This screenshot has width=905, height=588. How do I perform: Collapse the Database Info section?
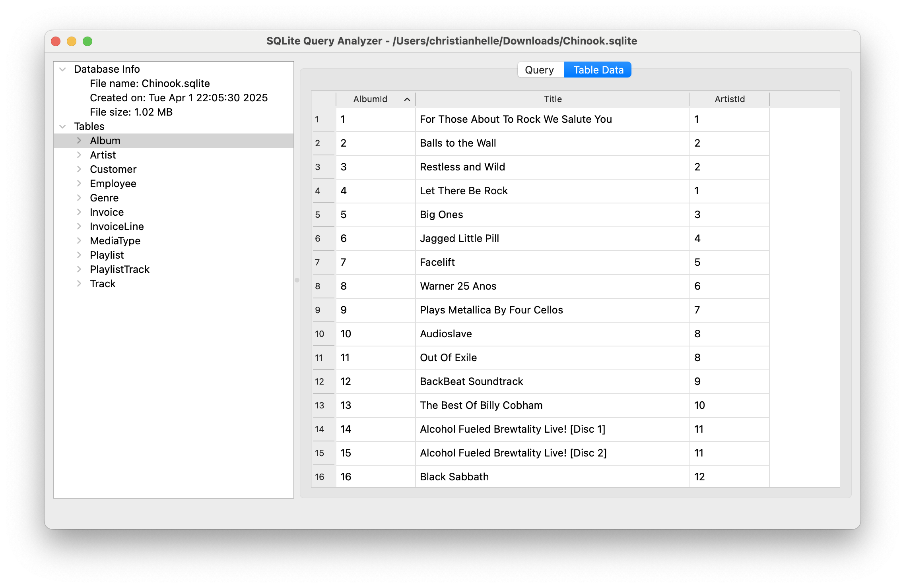tap(62, 69)
